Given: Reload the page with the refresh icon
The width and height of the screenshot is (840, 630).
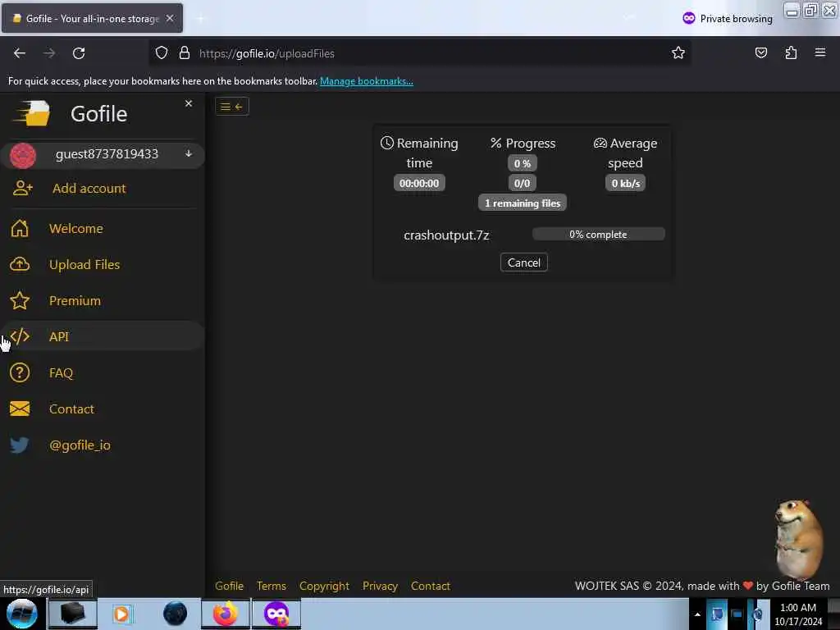Looking at the screenshot, I should [x=79, y=53].
